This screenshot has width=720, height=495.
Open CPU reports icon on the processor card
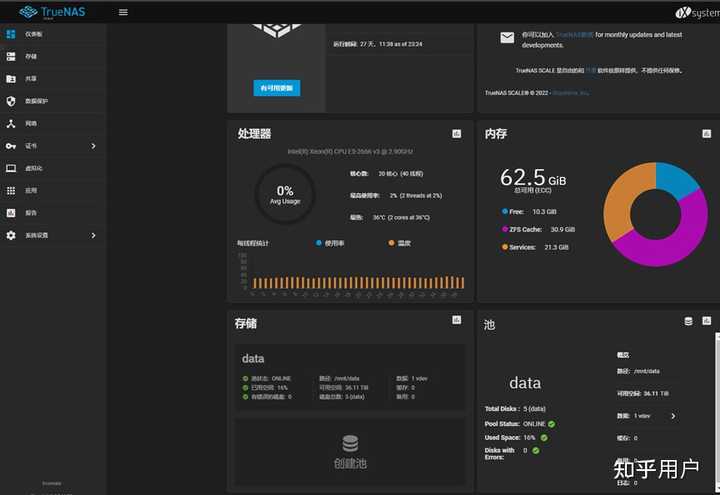pyautogui.click(x=456, y=134)
